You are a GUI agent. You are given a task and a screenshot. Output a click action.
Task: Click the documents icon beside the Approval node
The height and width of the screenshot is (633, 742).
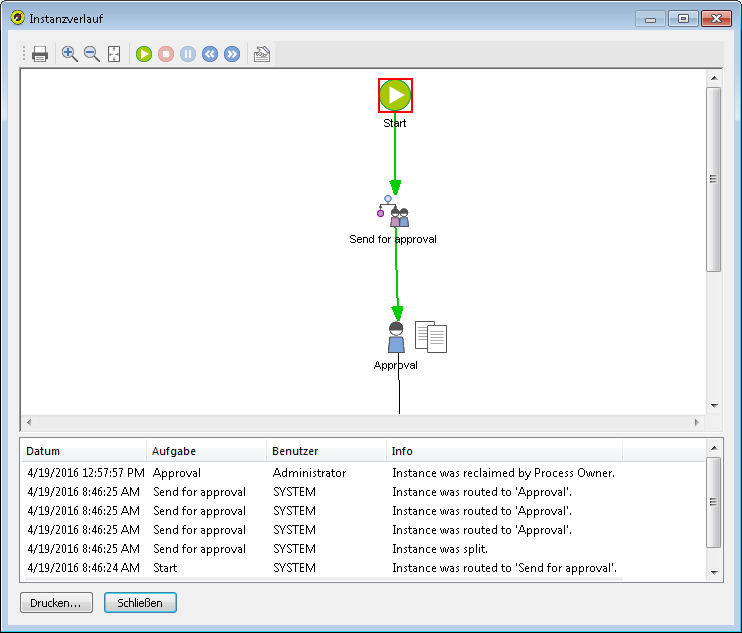click(x=431, y=337)
